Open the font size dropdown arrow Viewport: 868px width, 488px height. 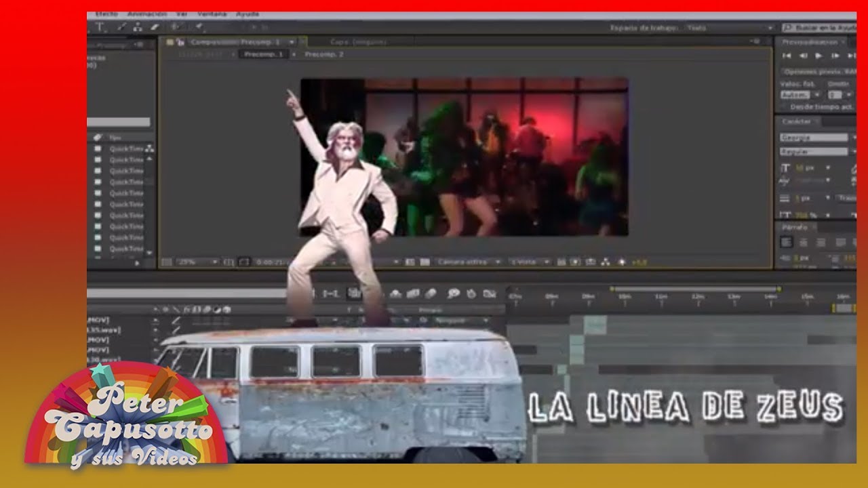point(828,167)
